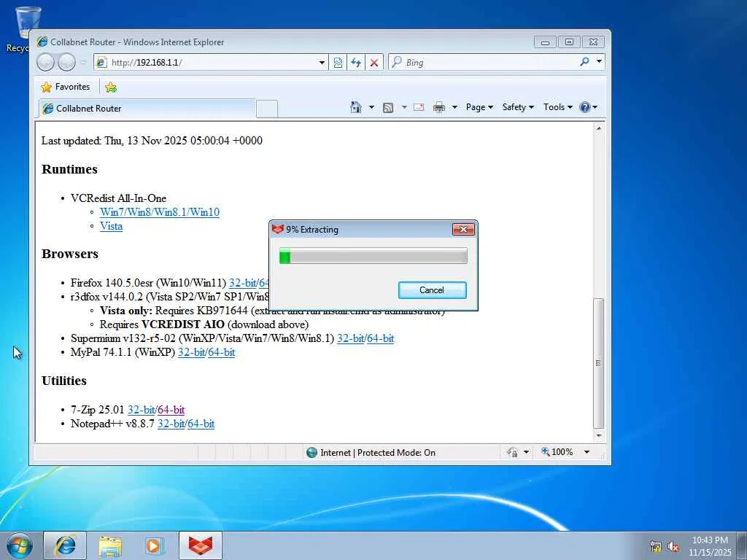Expand the search provider dropdown
The height and width of the screenshot is (560, 747).
599,61
